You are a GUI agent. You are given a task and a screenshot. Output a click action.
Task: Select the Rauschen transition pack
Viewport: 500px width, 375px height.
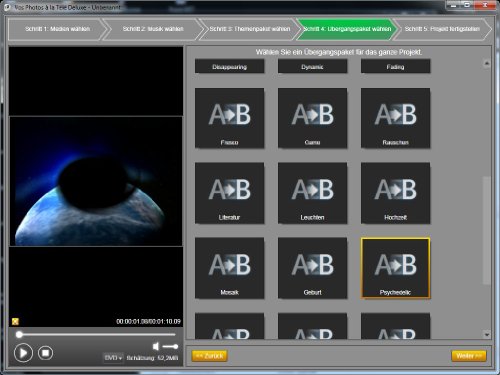[395, 118]
